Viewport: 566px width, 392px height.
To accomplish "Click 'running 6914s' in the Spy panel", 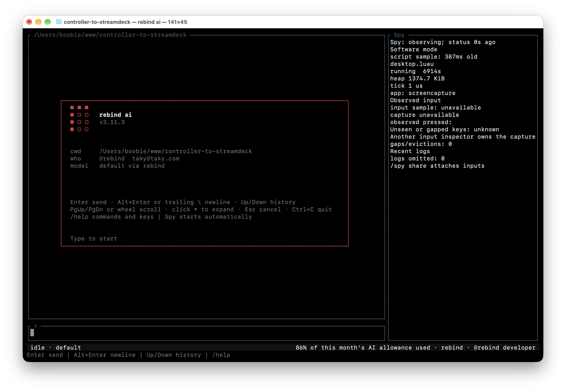I will click(415, 71).
